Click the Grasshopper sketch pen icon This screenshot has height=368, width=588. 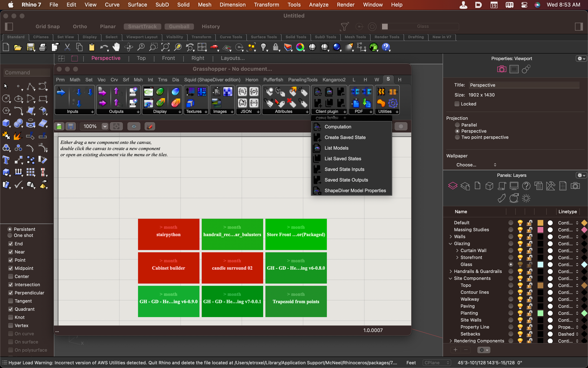pos(150,126)
